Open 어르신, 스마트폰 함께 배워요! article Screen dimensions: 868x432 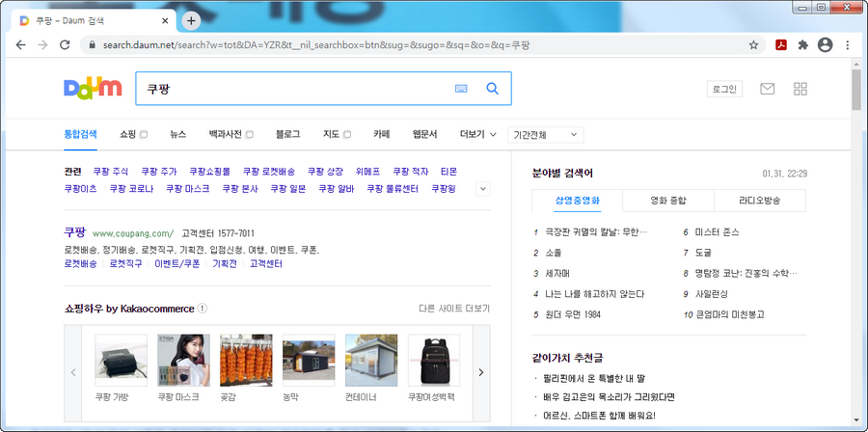click(x=600, y=415)
